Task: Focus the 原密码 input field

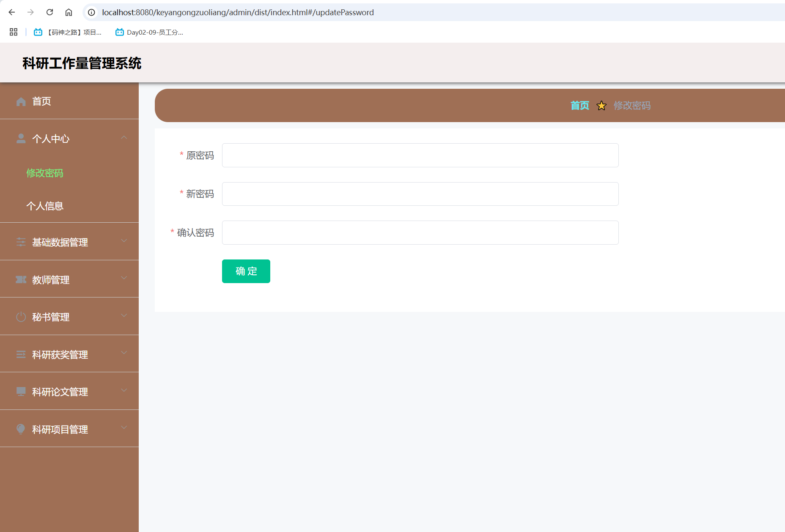Action: pos(420,155)
